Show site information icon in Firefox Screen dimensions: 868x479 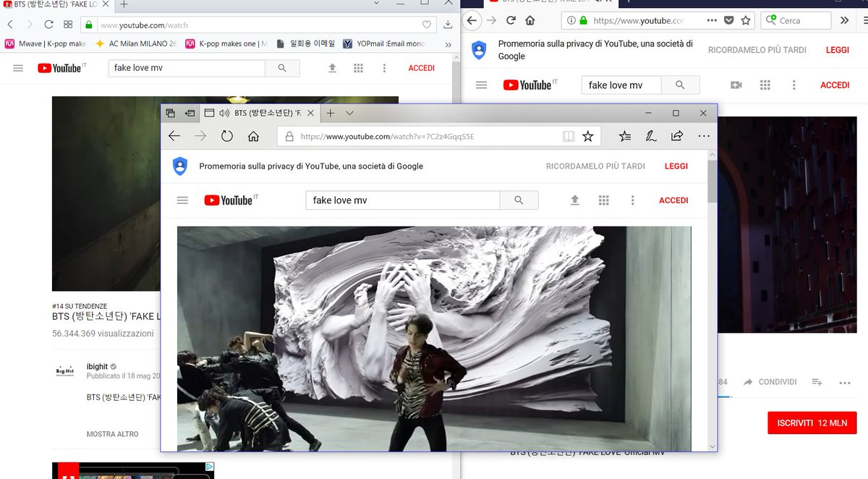point(571,20)
